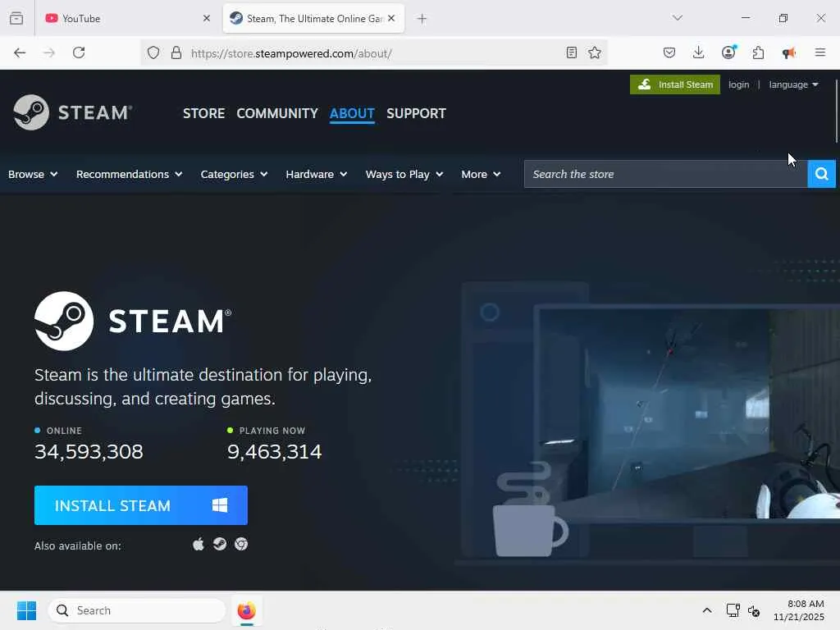This screenshot has width=840, height=630.
Task: Click the large blue INSTALL STEAM button
Action: [x=141, y=505]
